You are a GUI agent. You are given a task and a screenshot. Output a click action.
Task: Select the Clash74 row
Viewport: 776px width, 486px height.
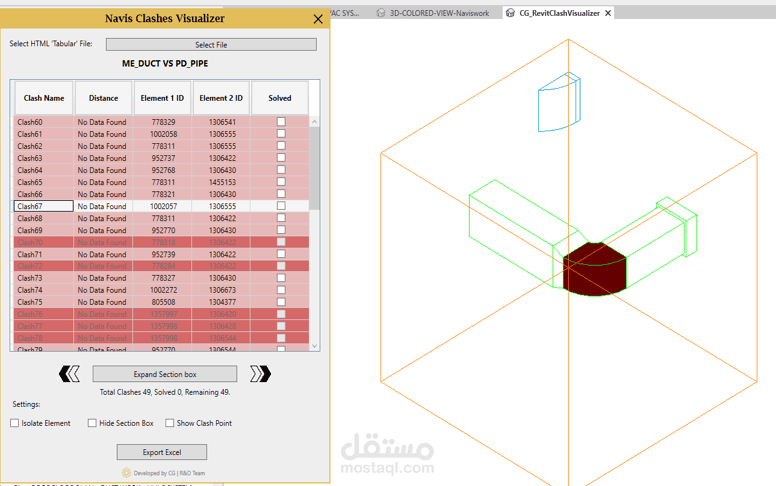pos(161,290)
